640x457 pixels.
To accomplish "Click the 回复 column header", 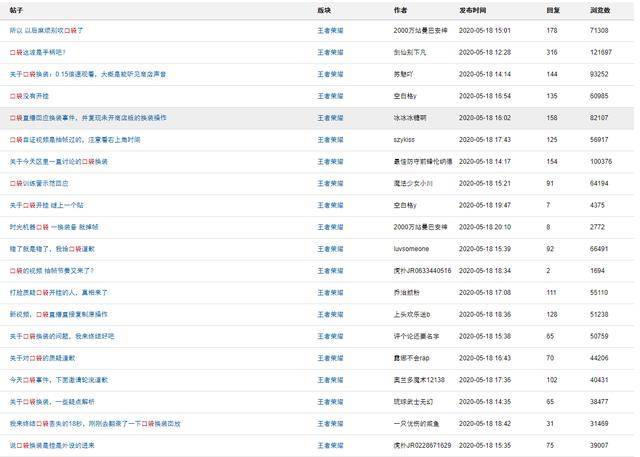I will [553, 10].
